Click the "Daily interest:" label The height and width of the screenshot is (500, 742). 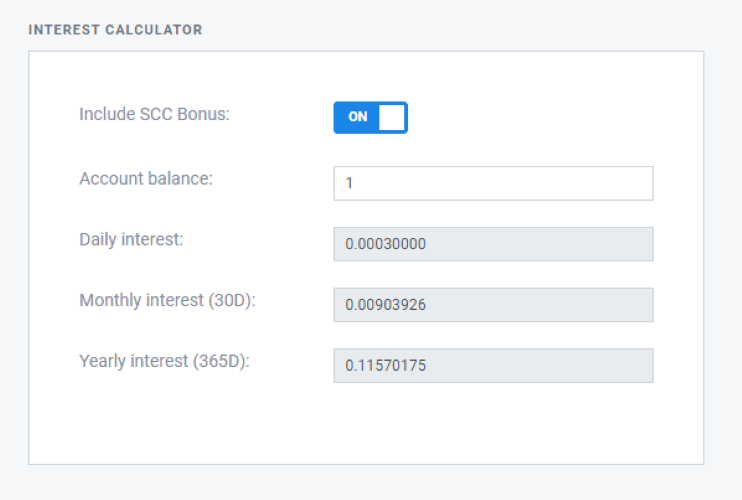pos(131,240)
